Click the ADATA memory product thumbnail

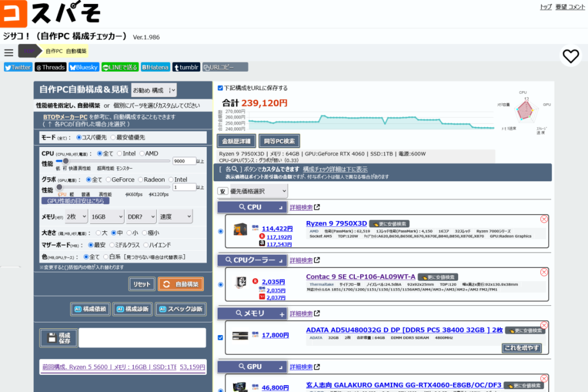(x=240, y=335)
